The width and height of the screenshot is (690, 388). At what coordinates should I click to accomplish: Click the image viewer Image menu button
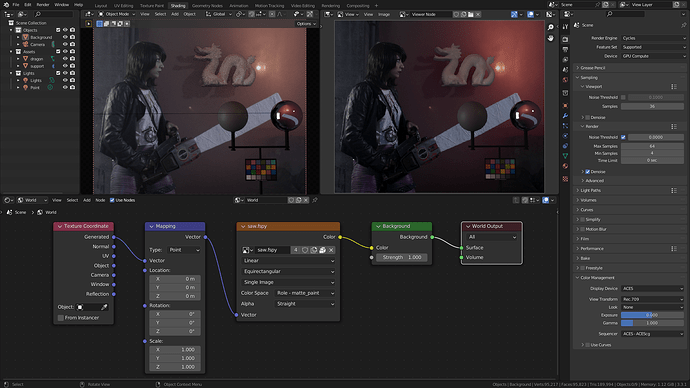point(384,14)
